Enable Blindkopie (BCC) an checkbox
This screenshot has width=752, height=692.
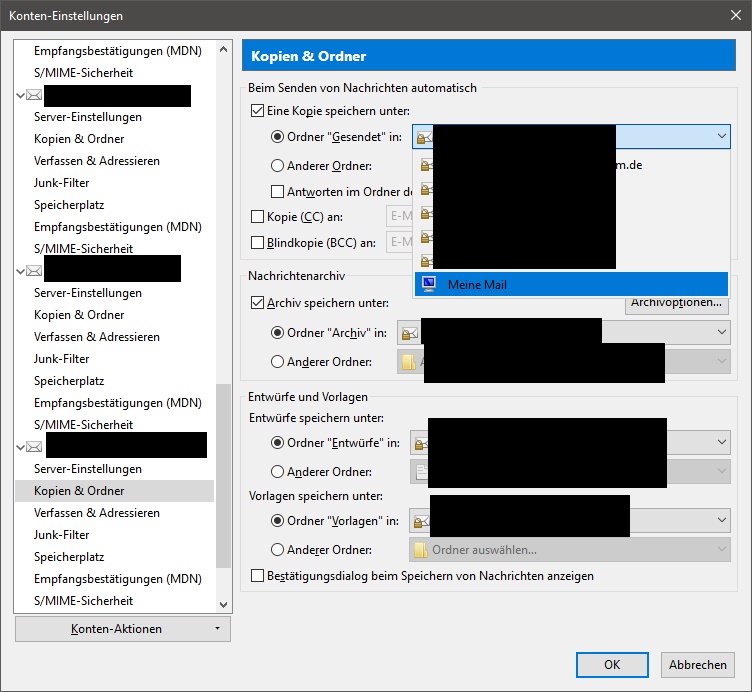[x=258, y=243]
